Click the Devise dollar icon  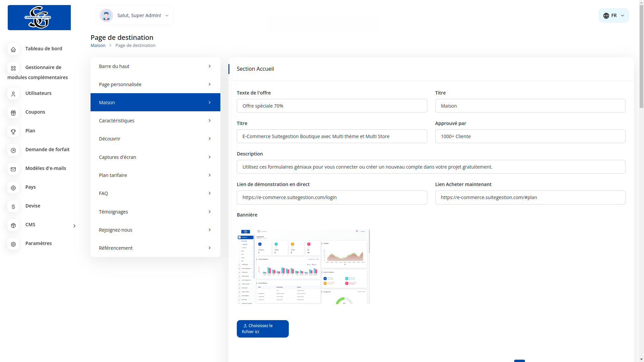click(13, 206)
